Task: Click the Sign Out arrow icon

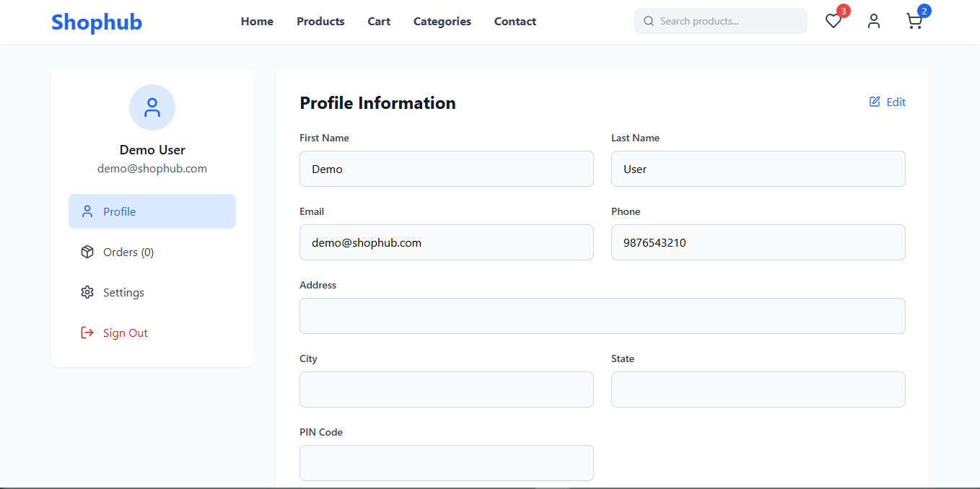Action: point(87,332)
